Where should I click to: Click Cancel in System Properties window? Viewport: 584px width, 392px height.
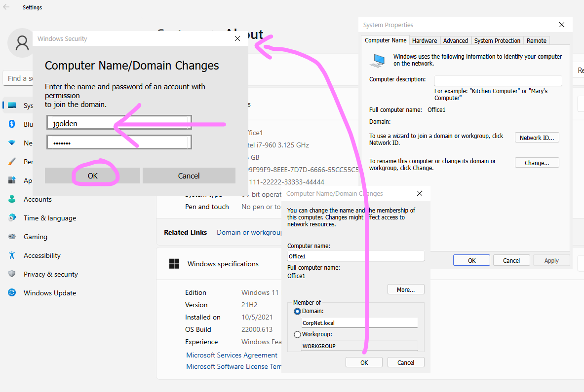(x=511, y=260)
